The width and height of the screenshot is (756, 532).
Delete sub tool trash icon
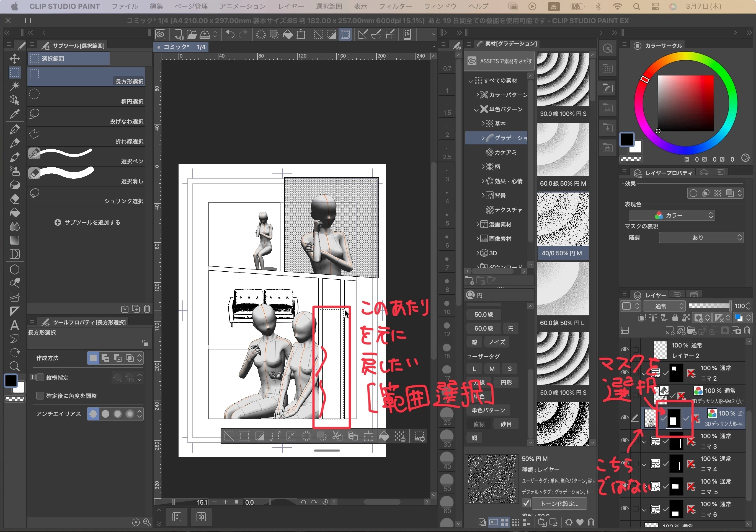[147, 309]
